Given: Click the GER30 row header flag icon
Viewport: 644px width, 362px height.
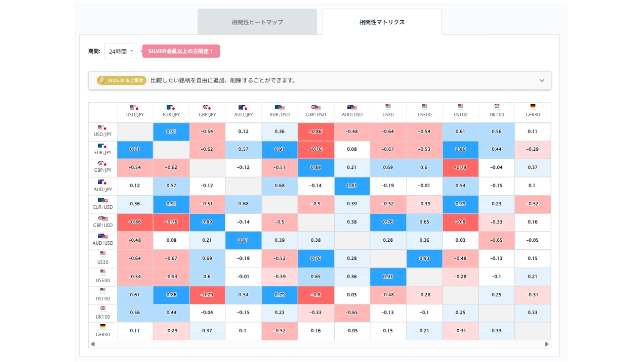Looking at the screenshot, I should (x=103, y=326).
